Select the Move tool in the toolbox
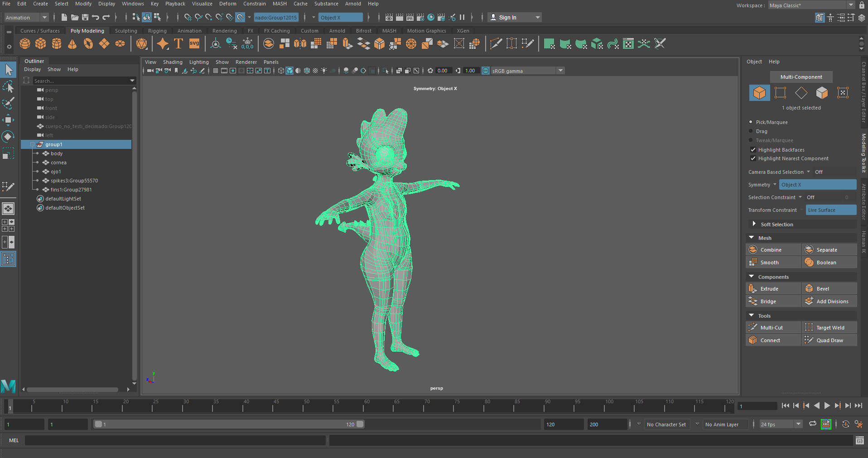 8,120
